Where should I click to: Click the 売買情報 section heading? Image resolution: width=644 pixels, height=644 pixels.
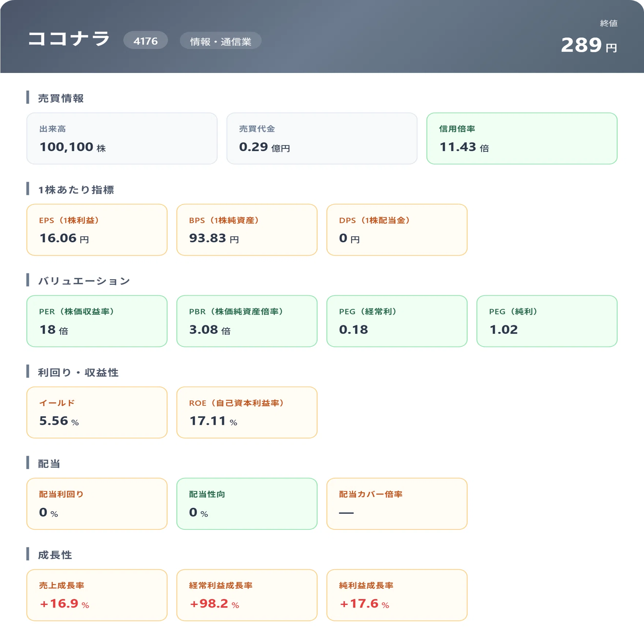click(x=61, y=98)
